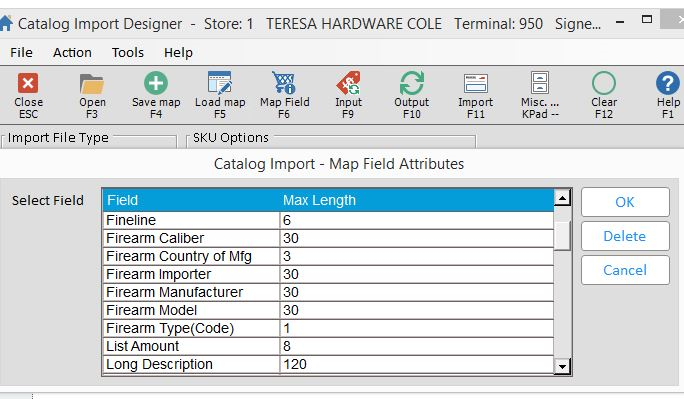Click the field list scroll-down arrow
This screenshot has height=399, width=684.
(x=562, y=366)
